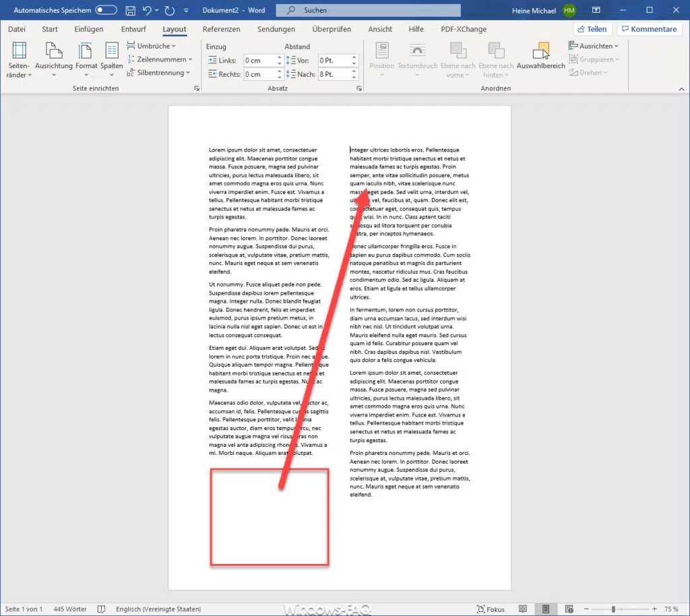This screenshot has width=690, height=616.
Task: Switch to the Referenzen ribbon tab
Action: tap(221, 29)
